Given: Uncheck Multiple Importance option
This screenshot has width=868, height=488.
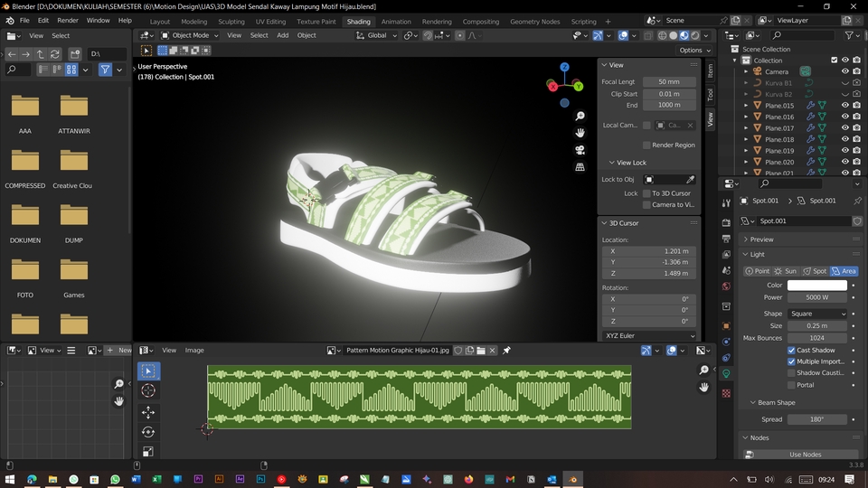Looking at the screenshot, I should (791, 361).
